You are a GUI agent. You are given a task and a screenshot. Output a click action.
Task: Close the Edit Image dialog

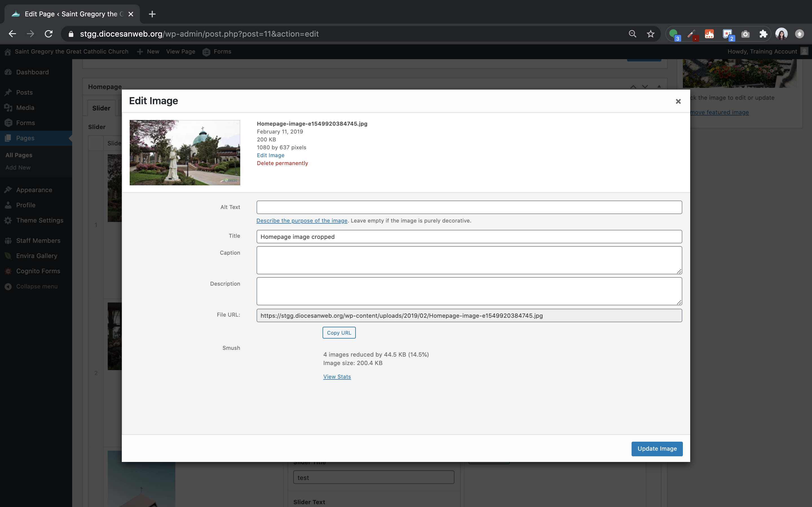pyautogui.click(x=678, y=101)
